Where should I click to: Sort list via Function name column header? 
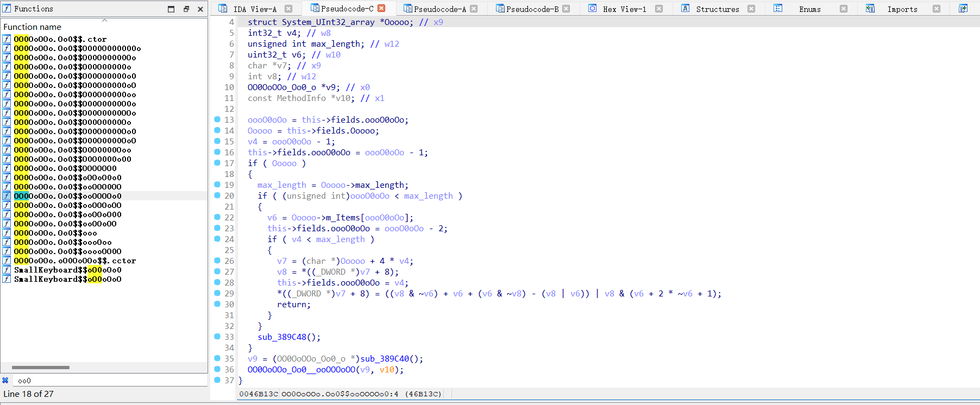tap(104, 27)
